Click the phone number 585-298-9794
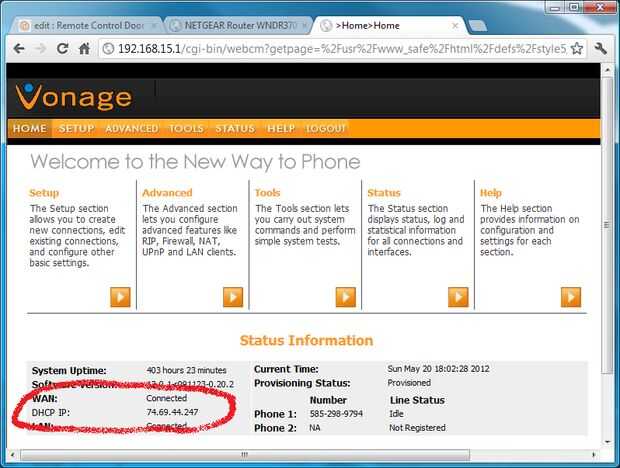This screenshot has height=468, width=620. pyautogui.click(x=336, y=414)
